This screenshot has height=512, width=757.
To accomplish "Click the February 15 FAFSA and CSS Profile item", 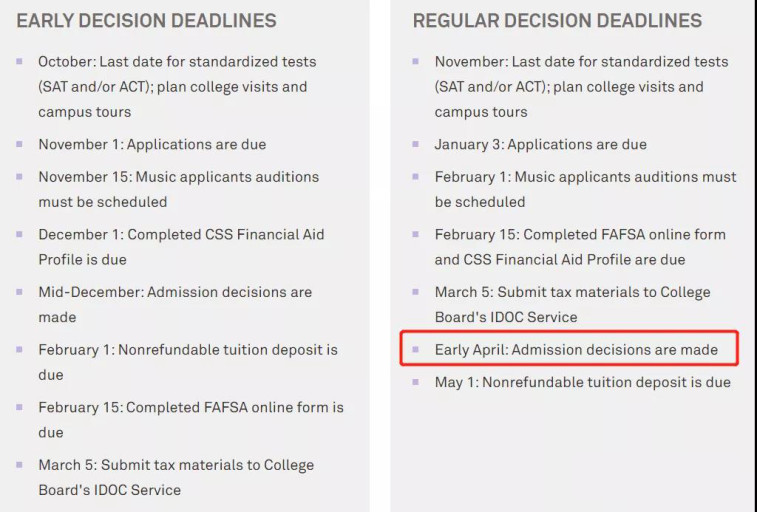I will [x=580, y=247].
